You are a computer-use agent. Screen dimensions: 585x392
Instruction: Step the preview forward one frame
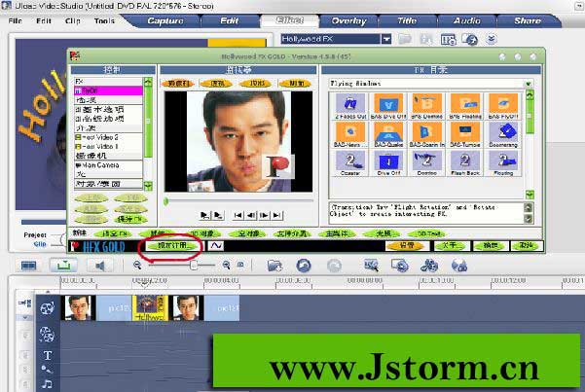tap(264, 215)
